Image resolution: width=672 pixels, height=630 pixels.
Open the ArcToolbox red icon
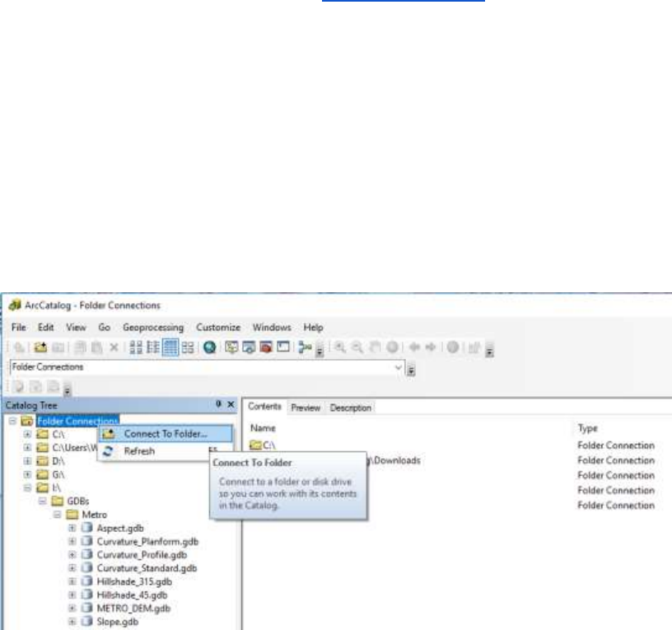click(x=266, y=348)
